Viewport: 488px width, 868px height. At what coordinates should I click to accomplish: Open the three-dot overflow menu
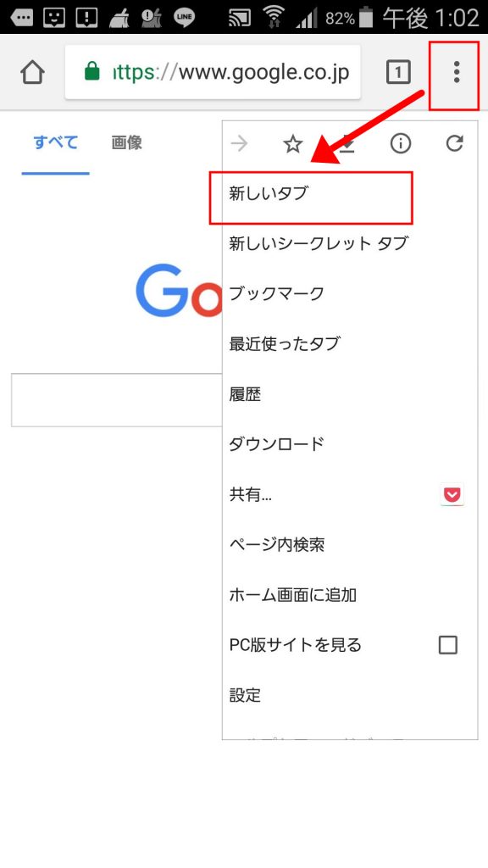[x=456, y=73]
